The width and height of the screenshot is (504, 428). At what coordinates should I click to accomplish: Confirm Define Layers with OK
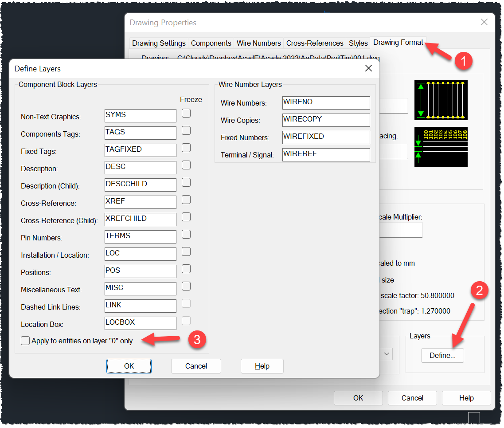click(129, 366)
